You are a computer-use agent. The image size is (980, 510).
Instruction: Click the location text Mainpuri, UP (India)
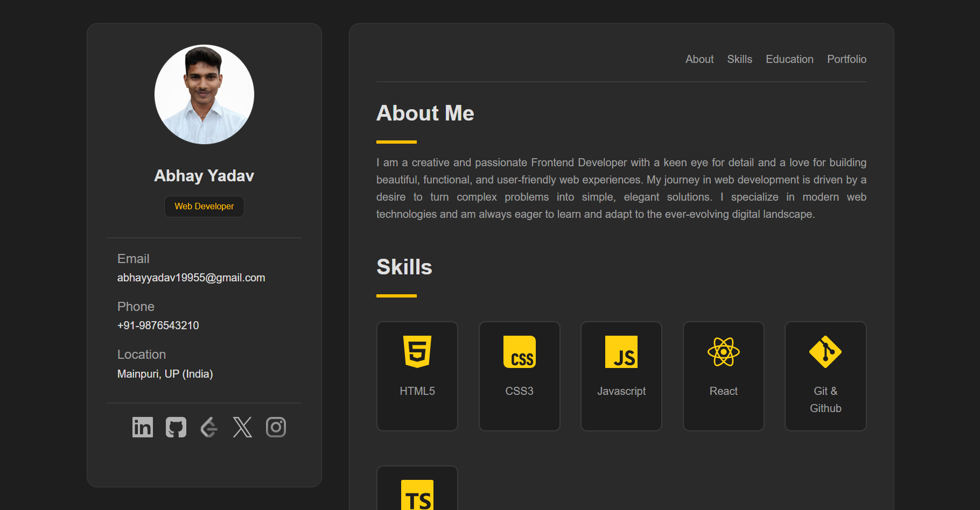165,374
